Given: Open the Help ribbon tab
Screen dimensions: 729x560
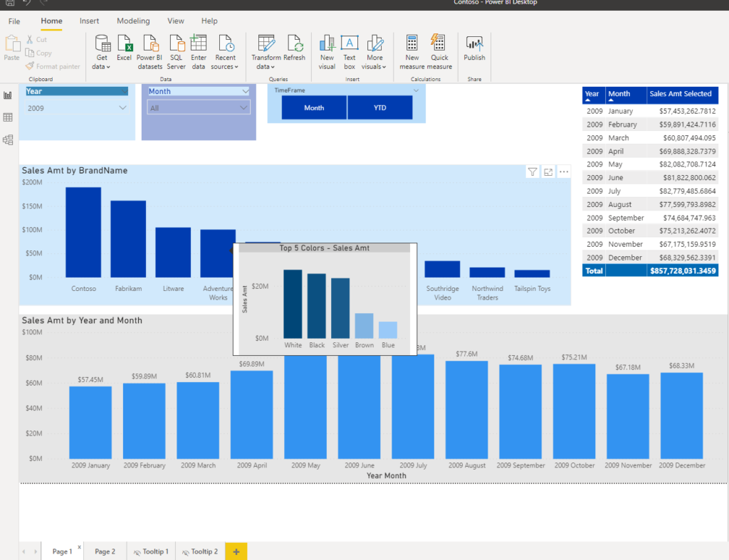Looking at the screenshot, I should coord(209,21).
